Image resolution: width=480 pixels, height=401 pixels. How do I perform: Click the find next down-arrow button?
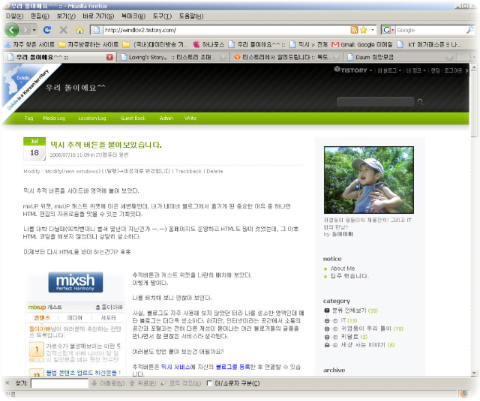108,383
